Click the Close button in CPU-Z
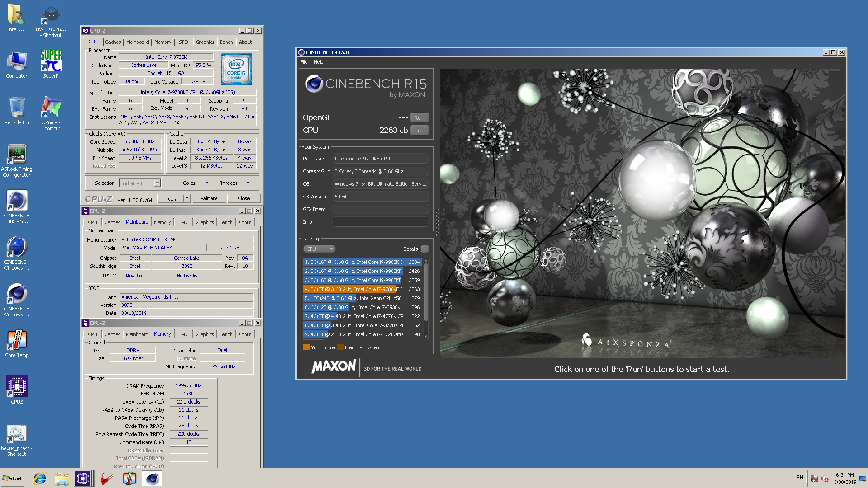868x488 pixels. pos(244,198)
